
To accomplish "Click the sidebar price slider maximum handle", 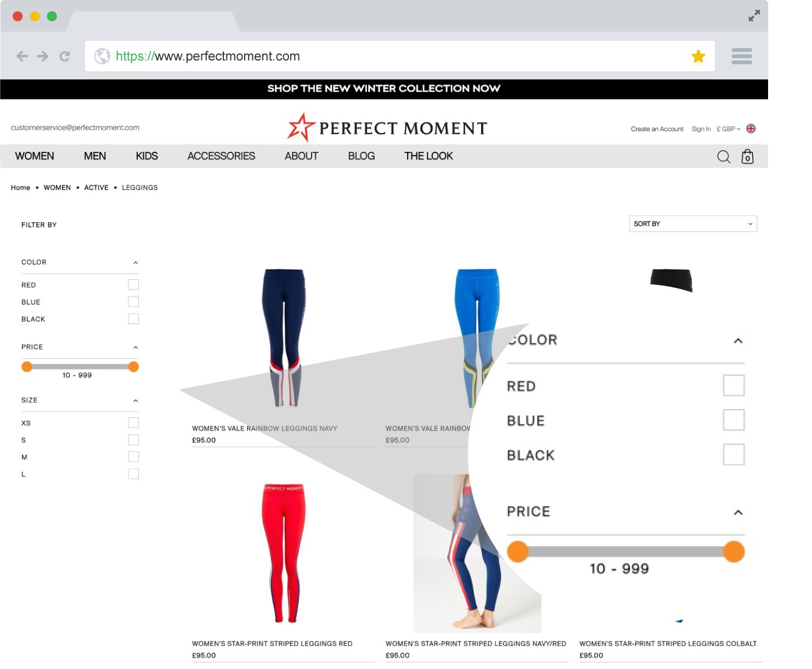I will point(133,367).
